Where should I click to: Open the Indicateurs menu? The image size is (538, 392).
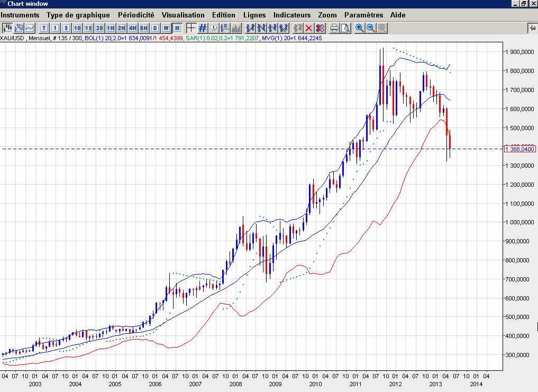click(x=292, y=15)
